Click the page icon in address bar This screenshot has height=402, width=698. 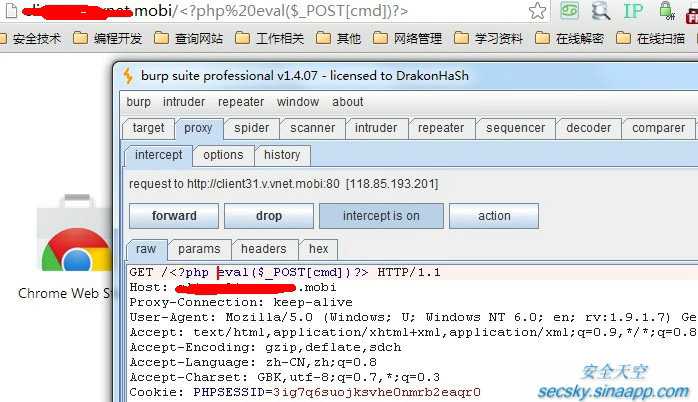coord(12,11)
